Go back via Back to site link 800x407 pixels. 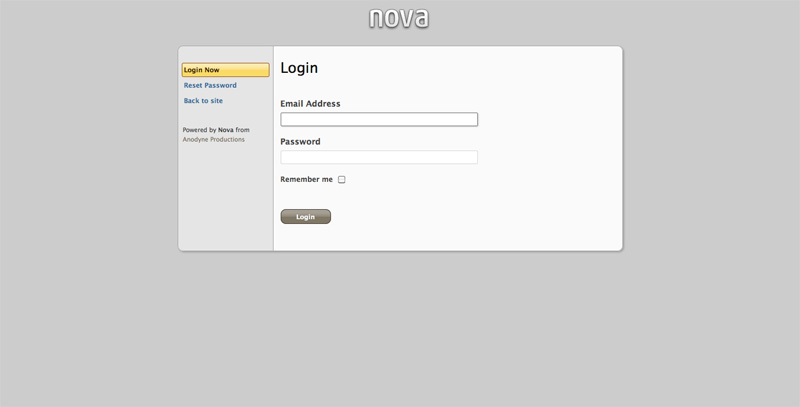coord(203,101)
